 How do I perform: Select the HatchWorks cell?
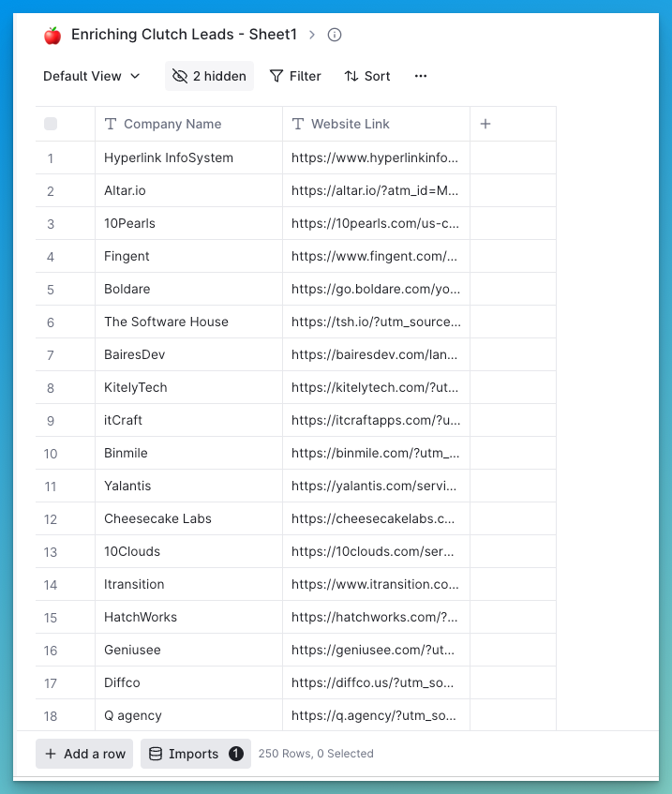(x=188, y=617)
